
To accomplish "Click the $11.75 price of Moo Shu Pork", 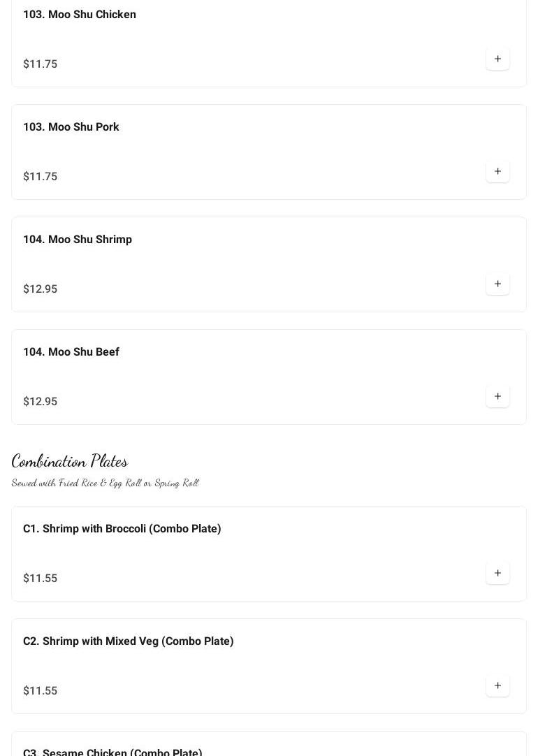I will pyautogui.click(x=41, y=177).
